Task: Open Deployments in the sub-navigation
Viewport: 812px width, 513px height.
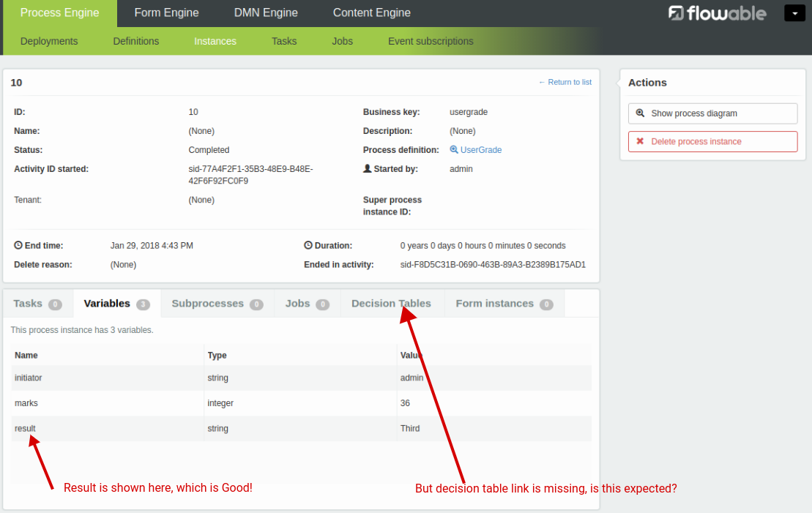Action: pos(49,41)
